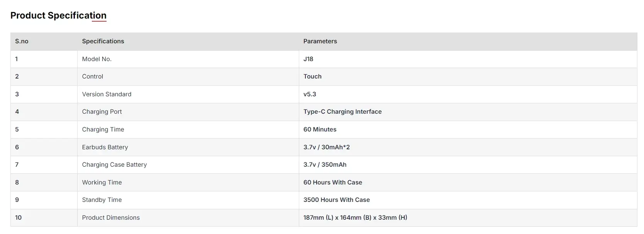Click the S.no column header
The image size is (644, 234).
coord(22,41)
